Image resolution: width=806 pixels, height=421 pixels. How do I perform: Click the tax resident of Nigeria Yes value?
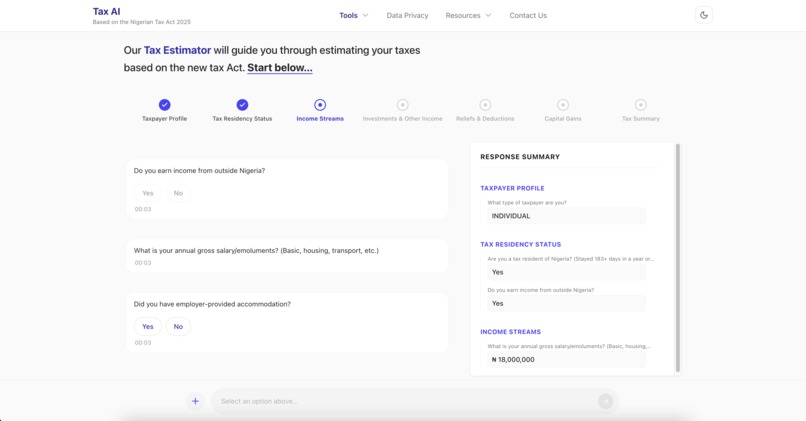tap(566, 272)
